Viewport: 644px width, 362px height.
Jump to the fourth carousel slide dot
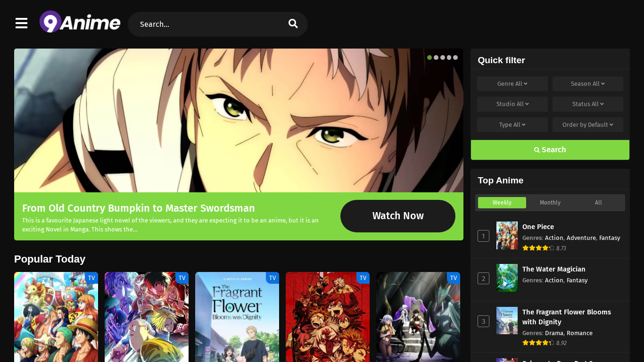tap(449, 58)
